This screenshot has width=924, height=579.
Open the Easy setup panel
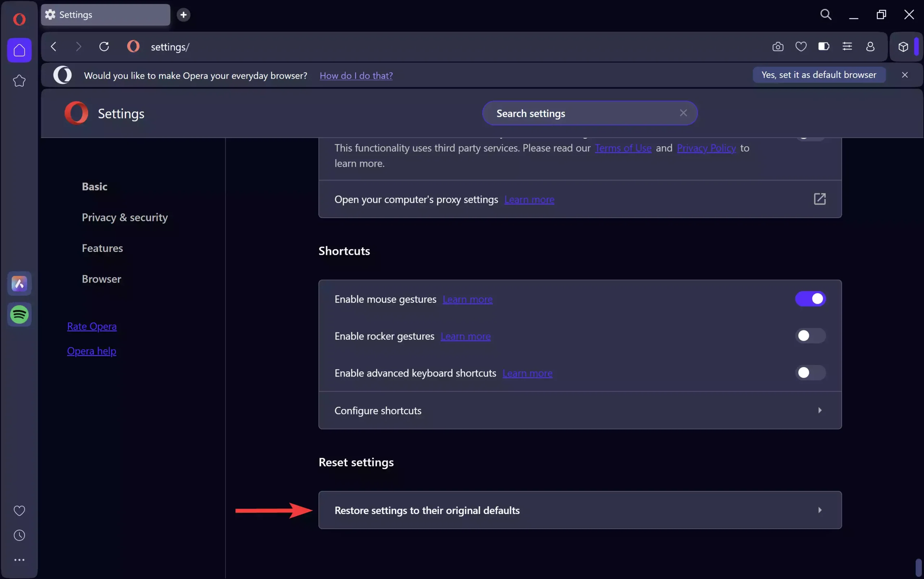847,47
